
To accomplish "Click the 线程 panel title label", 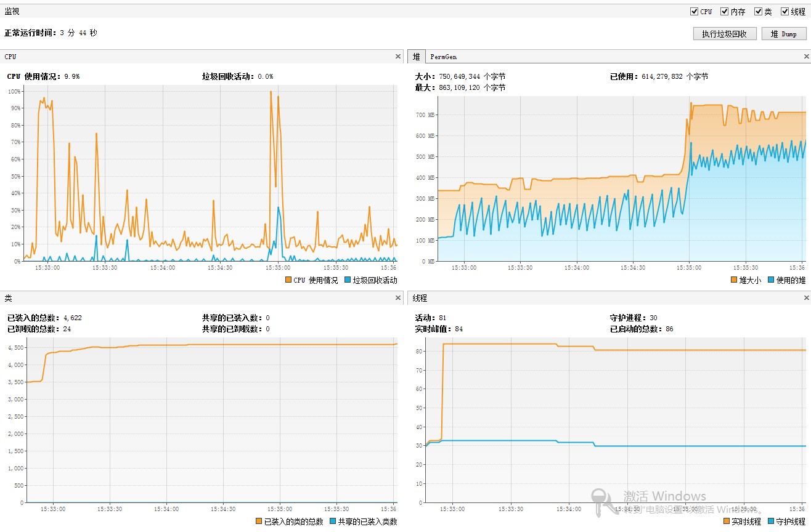I will (420, 298).
